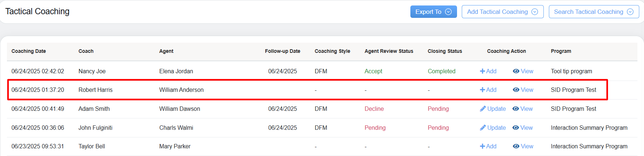644x156 pixels.
Task: Click the Accept status for Elena Jordan
Action: [373, 71]
